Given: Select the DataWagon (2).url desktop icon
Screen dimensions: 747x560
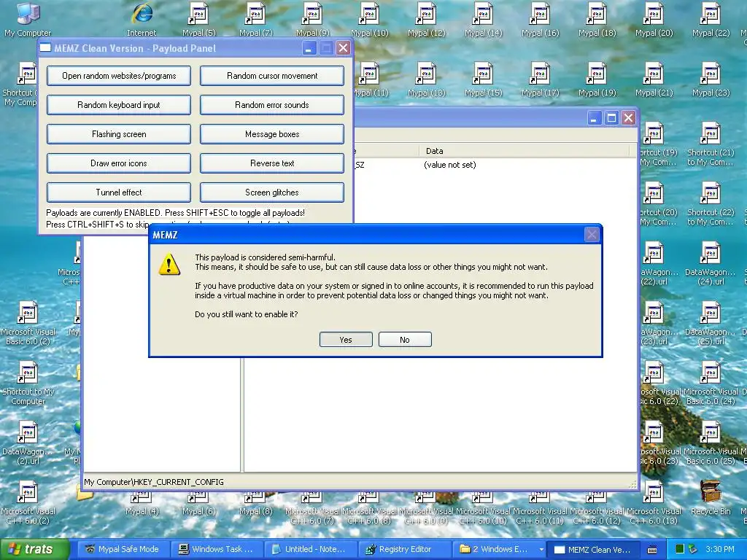Looking at the screenshot, I should tap(28, 443).
